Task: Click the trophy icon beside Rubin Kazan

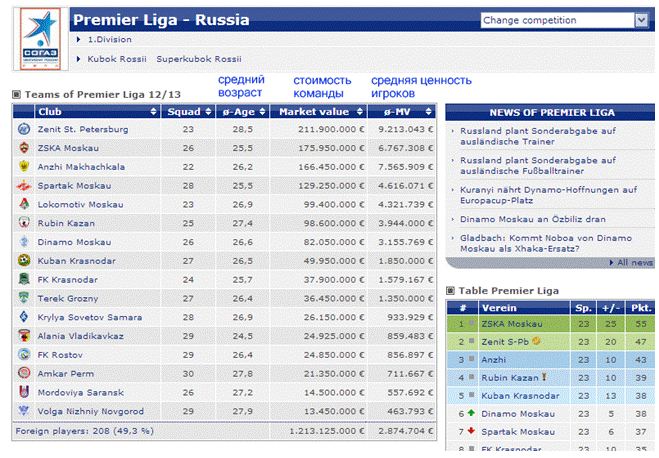Action: tap(544, 377)
